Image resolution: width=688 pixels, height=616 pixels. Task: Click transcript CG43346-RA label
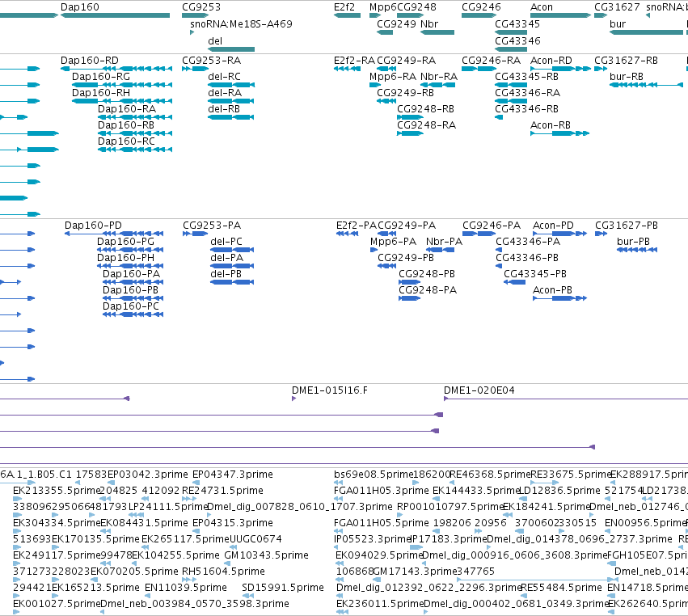tap(527, 93)
